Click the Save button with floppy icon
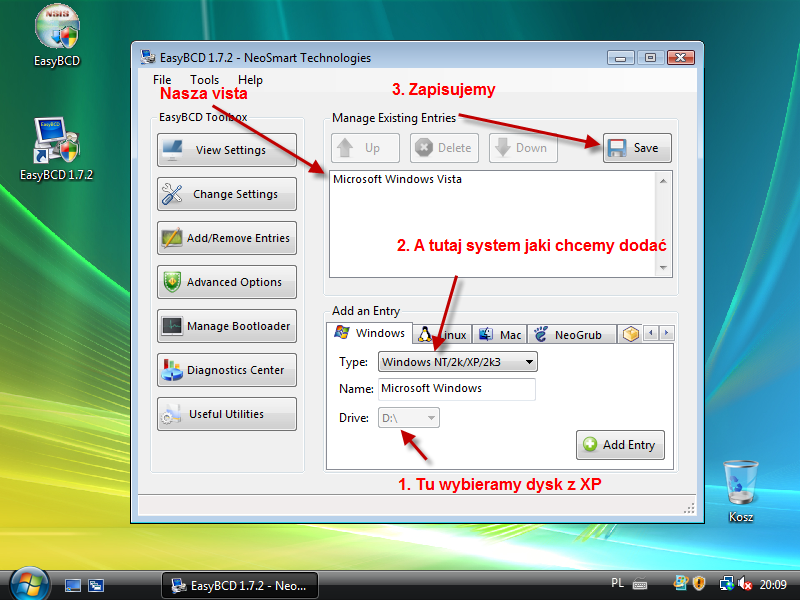 (x=636, y=148)
